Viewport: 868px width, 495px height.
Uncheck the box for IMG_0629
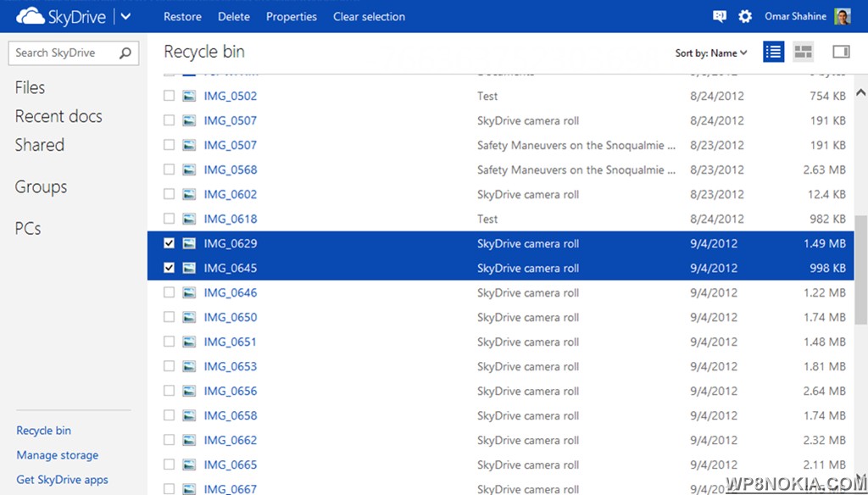(x=169, y=243)
